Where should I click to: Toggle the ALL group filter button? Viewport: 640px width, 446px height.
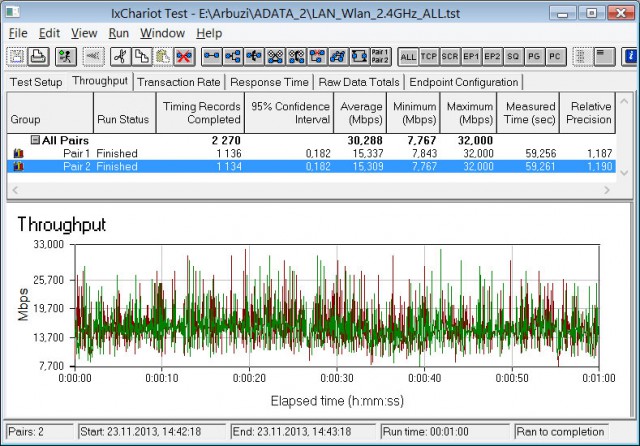pyautogui.click(x=408, y=57)
